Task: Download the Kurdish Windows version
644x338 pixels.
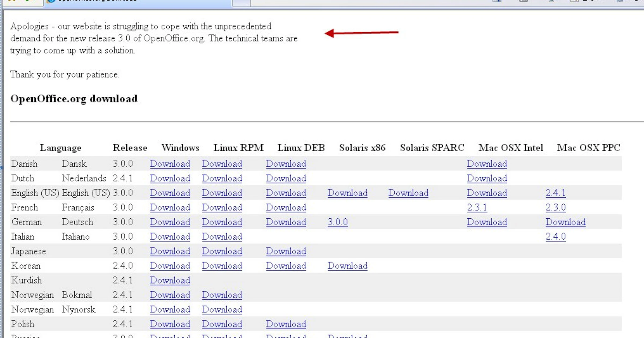Action: click(170, 280)
